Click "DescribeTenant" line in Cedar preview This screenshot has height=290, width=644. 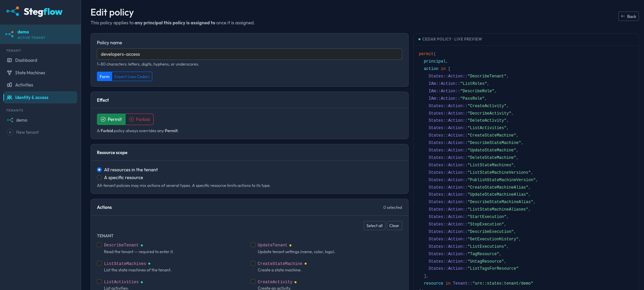click(x=468, y=76)
